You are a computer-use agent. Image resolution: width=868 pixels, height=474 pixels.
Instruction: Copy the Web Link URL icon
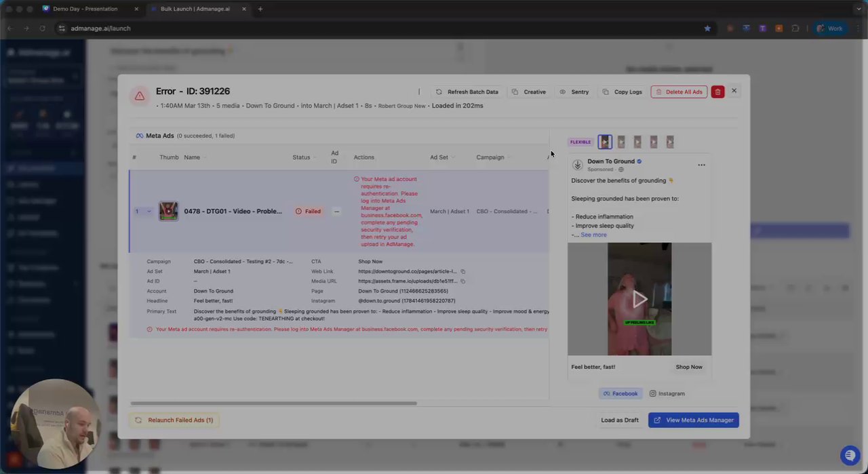coord(463,271)
